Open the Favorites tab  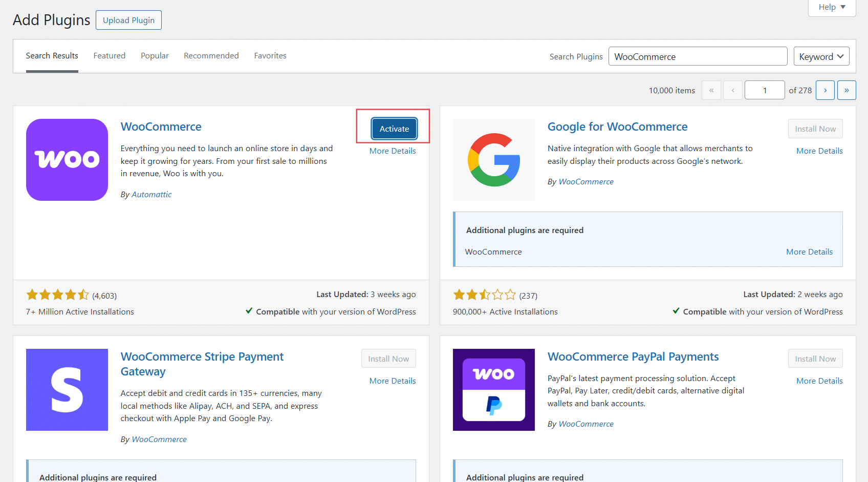coord(270,56)
